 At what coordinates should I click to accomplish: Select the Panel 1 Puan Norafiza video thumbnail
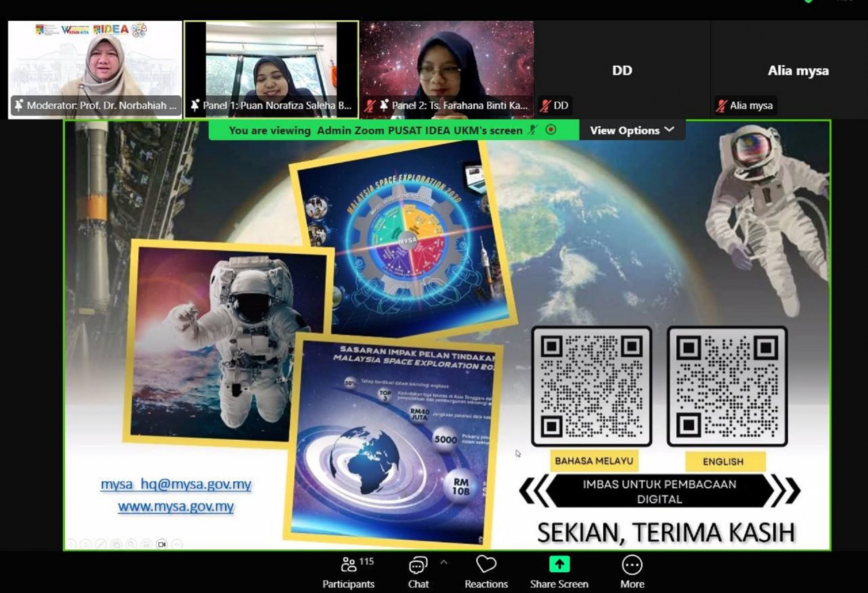[x=271, y=70]
